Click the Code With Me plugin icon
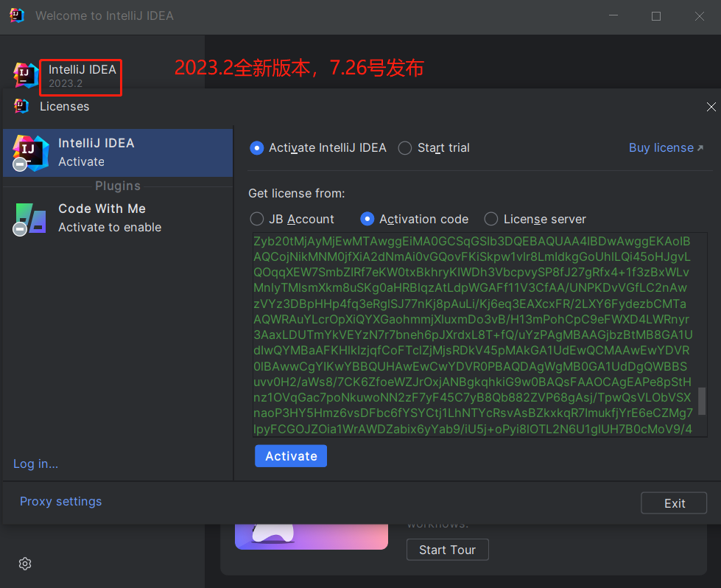Viewport: 721px width, 588px height. coord(30,219)
